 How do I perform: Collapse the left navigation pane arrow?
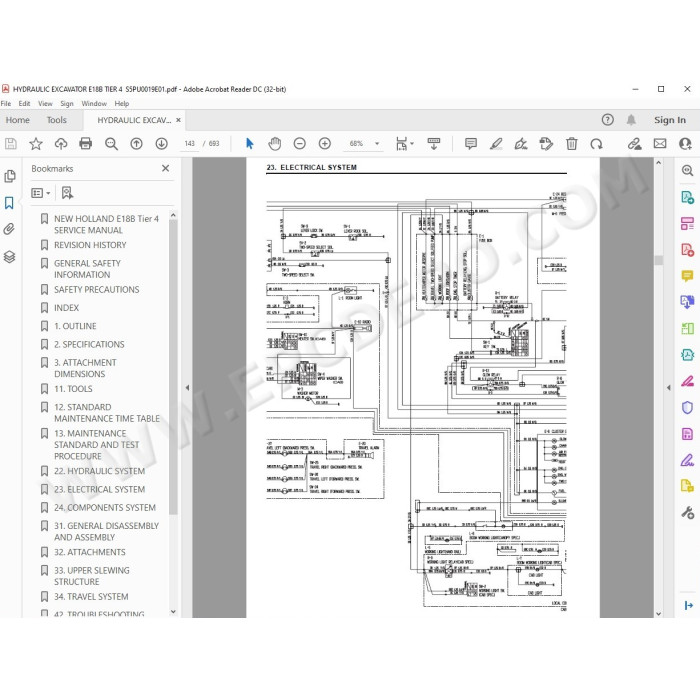(187, 388)
